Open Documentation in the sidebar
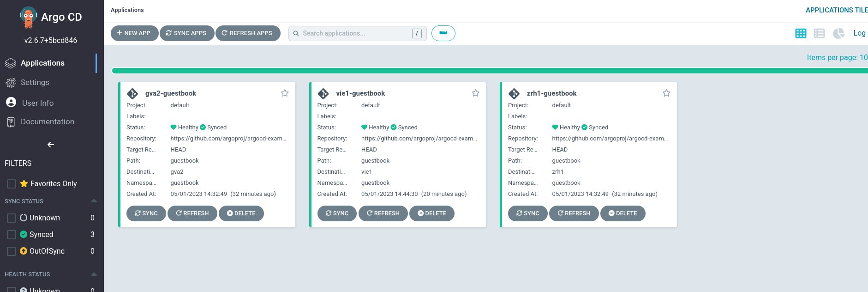This screenshot has height=292, width=868. (48, 122)
